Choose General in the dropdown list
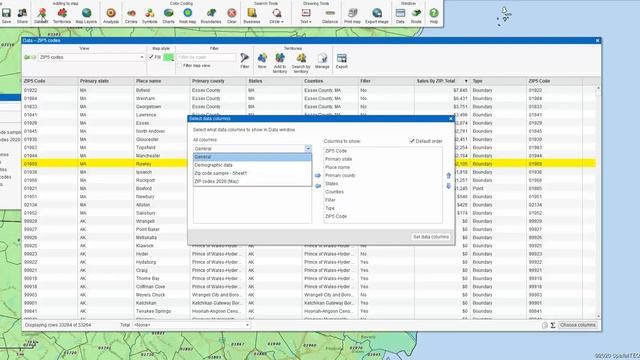The height and width of the screenshot is (360, 640). tap(252, 157)
